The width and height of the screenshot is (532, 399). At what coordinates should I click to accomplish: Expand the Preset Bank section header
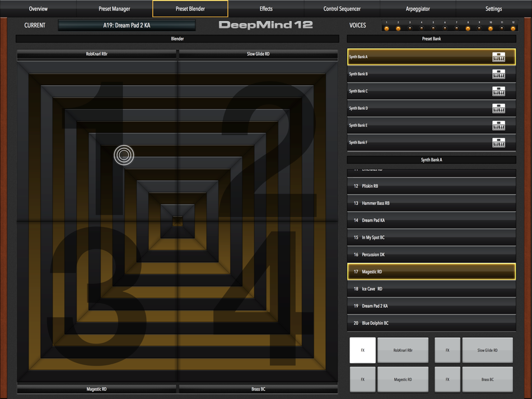point(431,38)
